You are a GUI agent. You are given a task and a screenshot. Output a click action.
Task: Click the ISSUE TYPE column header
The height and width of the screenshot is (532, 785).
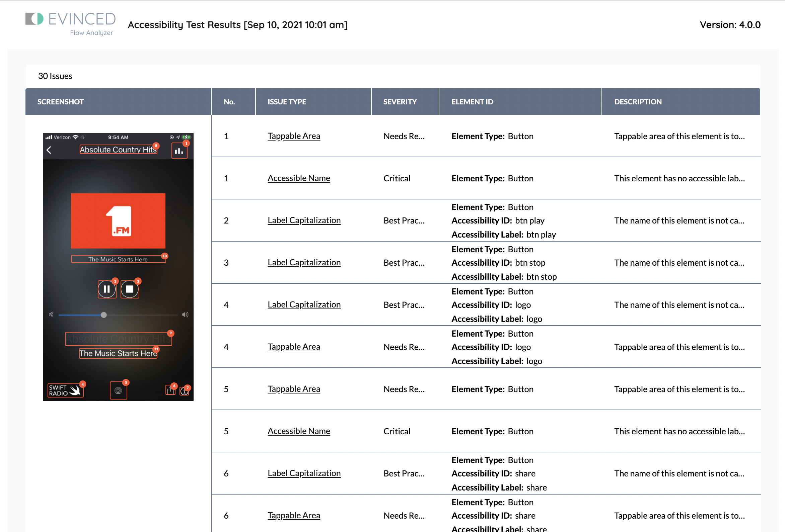click(287, 102)
